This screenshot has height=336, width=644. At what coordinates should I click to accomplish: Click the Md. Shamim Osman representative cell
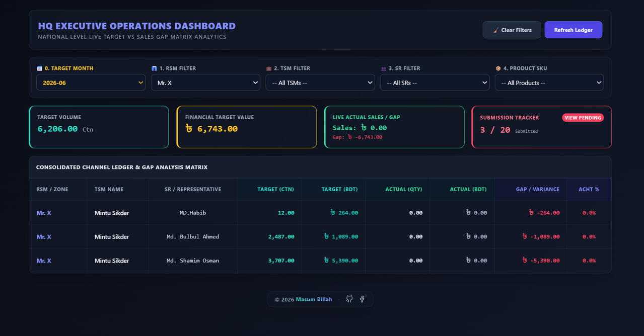point(193,261)
